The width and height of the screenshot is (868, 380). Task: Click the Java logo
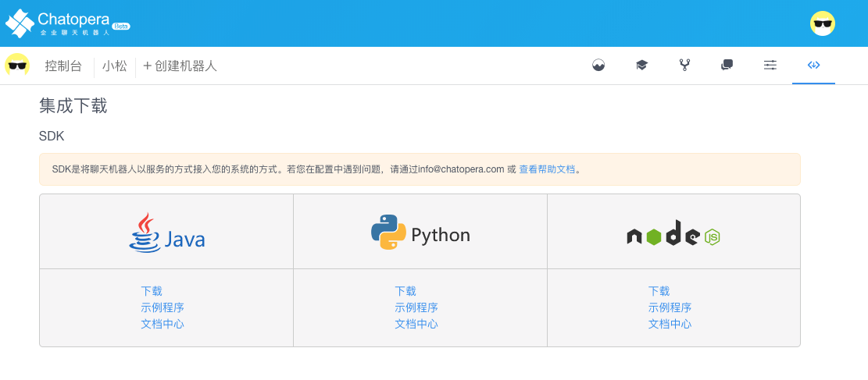pyautogui.click(x=167, y=233)
